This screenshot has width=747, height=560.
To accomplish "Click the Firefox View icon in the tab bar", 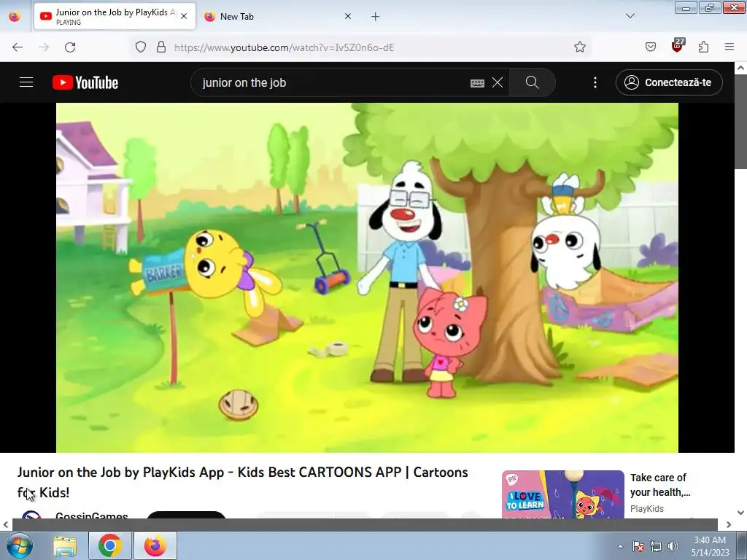I will (15, 16).
